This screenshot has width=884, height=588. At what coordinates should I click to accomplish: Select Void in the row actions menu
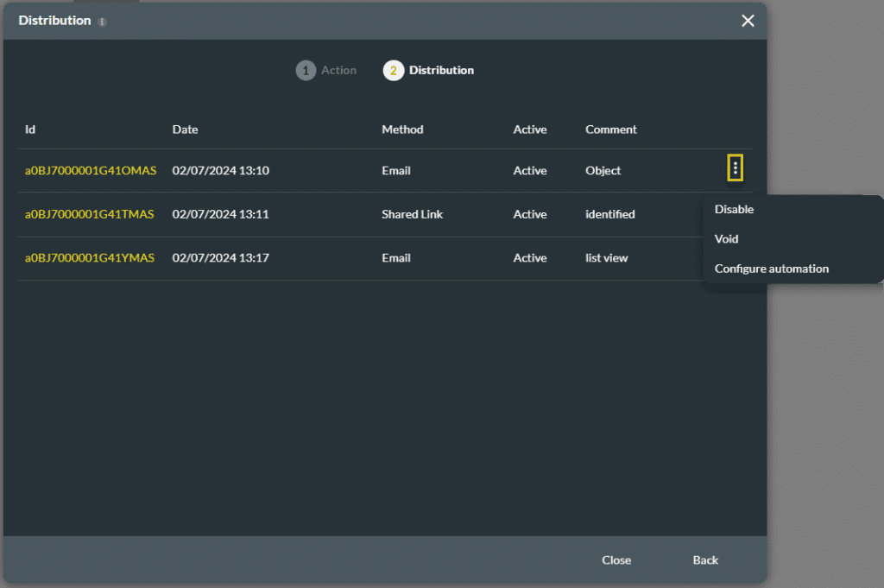726,239
